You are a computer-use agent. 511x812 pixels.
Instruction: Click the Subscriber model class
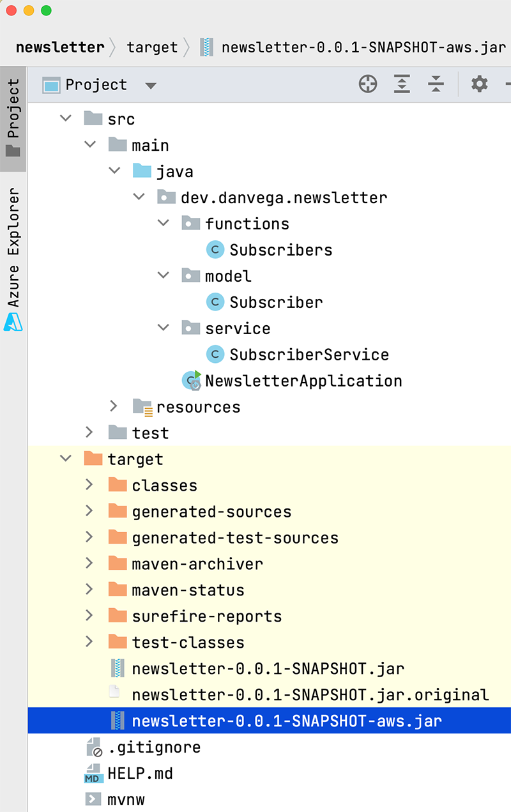(x=275, y=302)
